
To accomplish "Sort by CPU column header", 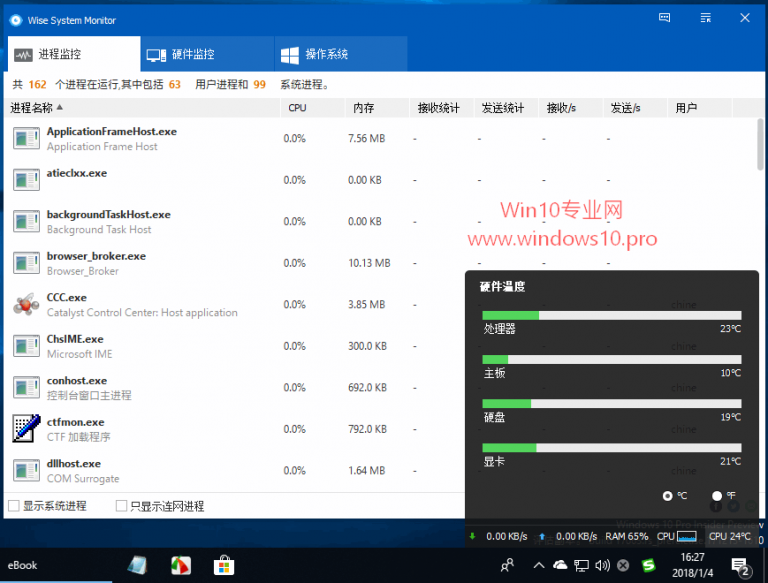I will [312, 108].
